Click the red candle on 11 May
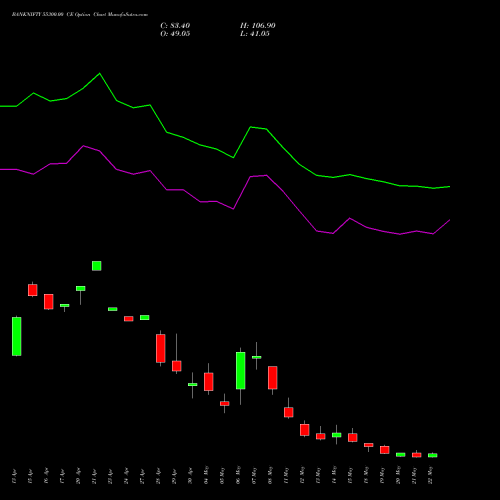Viewport: 500px width, 500px height. click(289, 412)
